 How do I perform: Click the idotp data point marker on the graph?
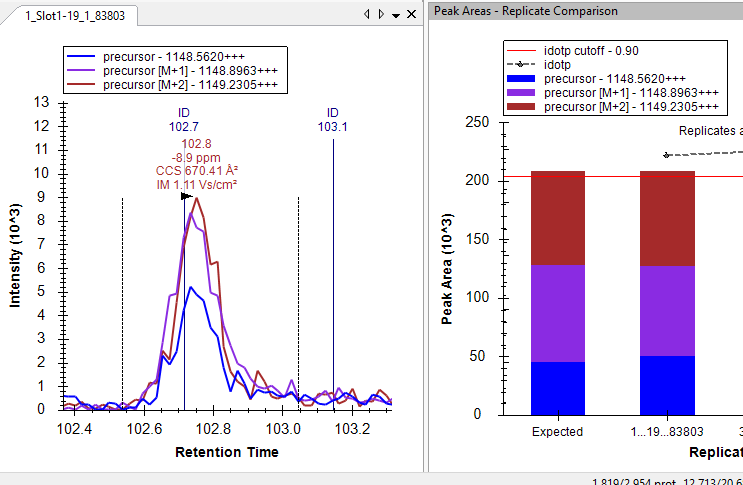pyautogui.click(x=667, y=155)
